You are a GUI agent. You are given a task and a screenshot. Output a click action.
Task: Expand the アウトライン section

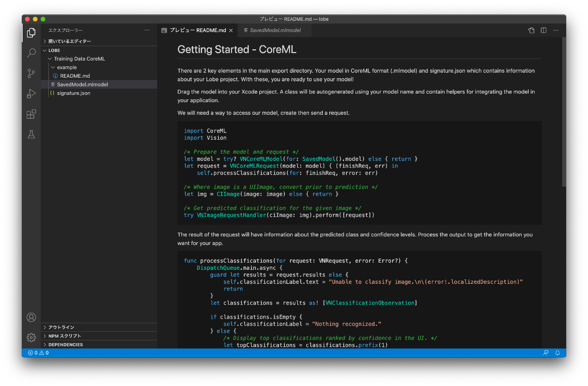(x=99, y=327)
